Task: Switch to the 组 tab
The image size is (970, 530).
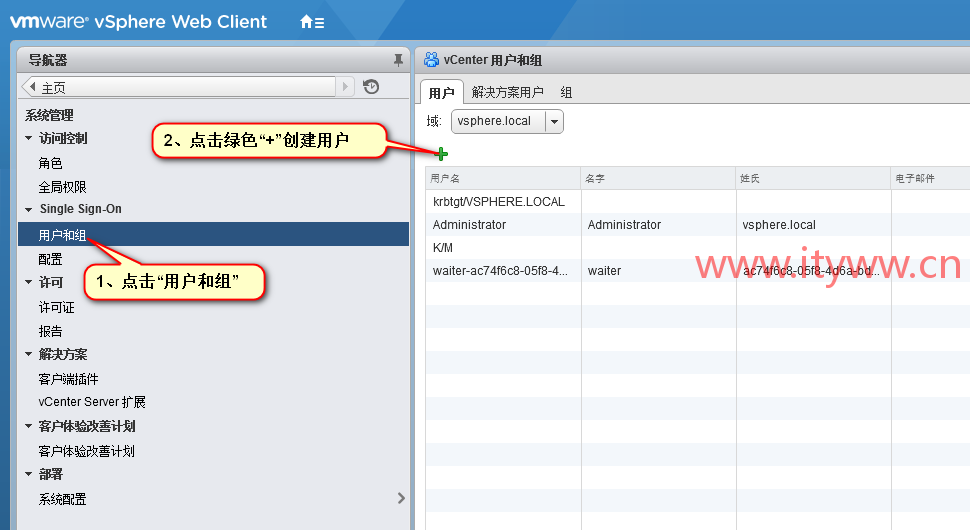Action: tap(566, 92)
